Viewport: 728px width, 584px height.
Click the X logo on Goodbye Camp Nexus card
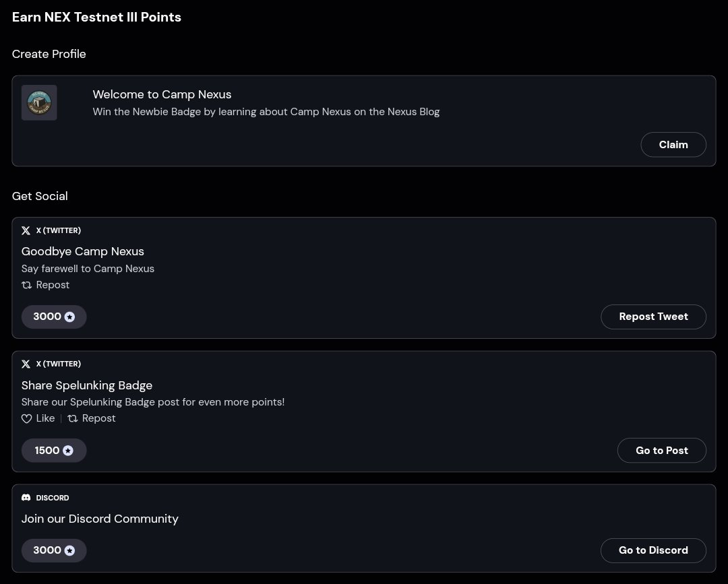click(x=26, y=230)
